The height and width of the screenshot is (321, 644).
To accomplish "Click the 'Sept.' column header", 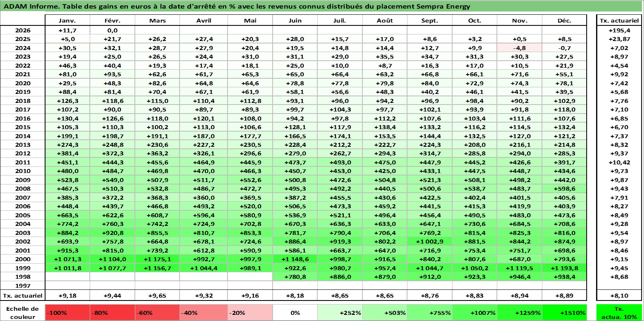I will pyautogui.click(x=430, y=20).
